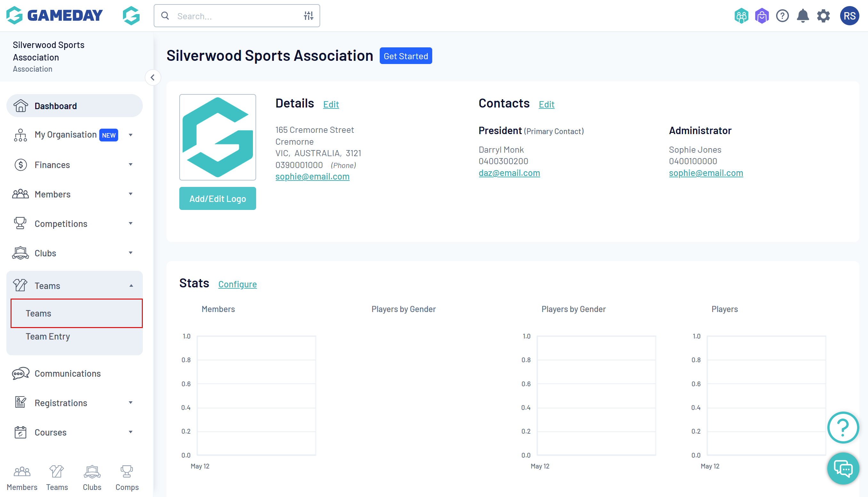Image resolution: width=868 pixels, height=497 pixels.
Task: Click Comps trophy shortcut at bottom
Action: pyautogui.click(x=127, y=477)
